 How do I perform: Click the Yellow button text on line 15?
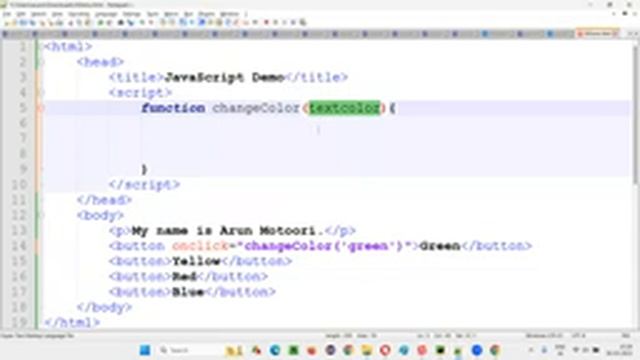pyautogui.click(x=196, y=261)
